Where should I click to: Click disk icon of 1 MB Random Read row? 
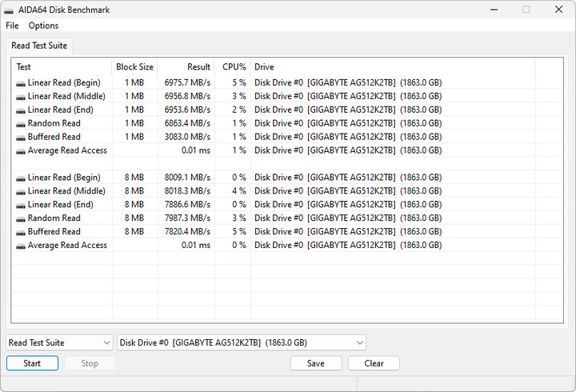click(21, 125)
